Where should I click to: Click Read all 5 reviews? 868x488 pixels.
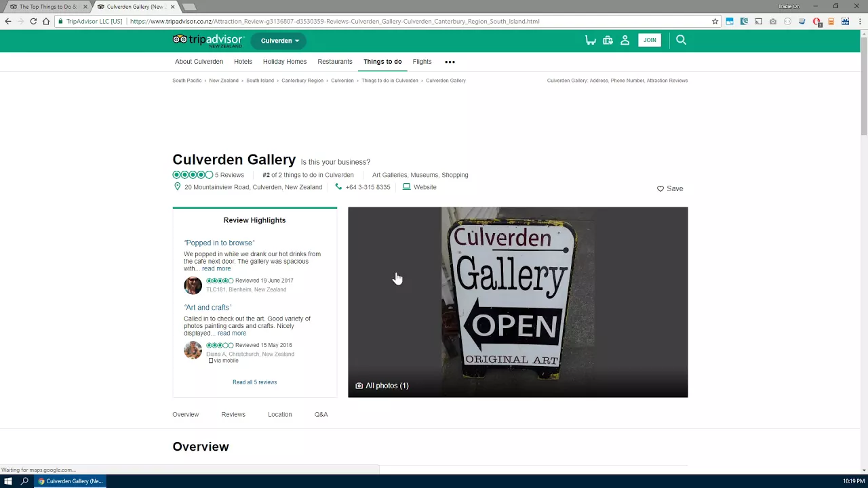(x=254, y=382)
